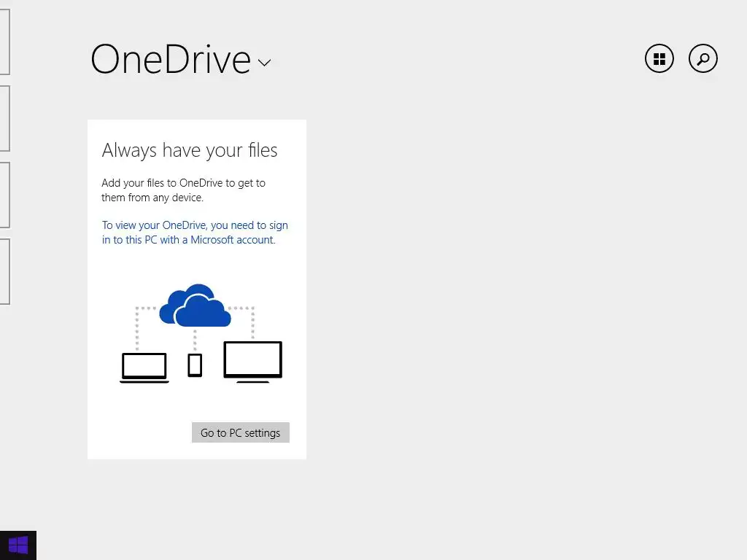This screenshot has width=747, height=560.
Task: Open the Windows Start button
Action: click(x=18, y=545)
